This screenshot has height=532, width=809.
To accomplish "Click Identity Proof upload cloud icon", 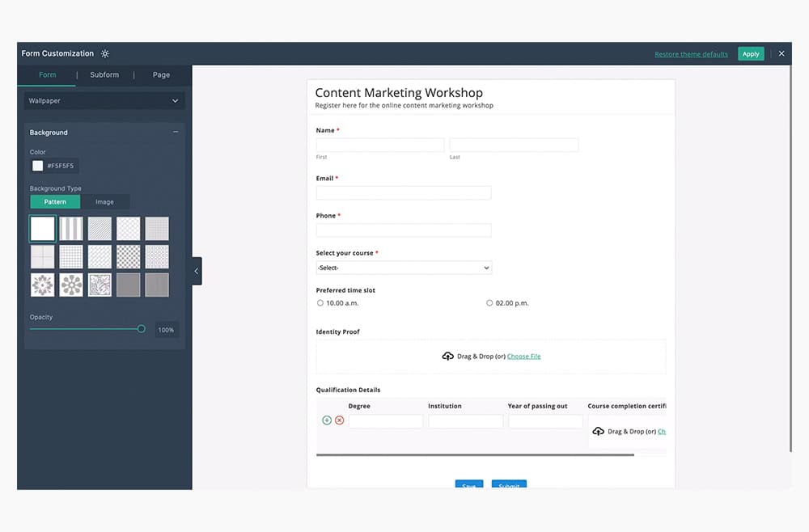I will coord(448,357).
